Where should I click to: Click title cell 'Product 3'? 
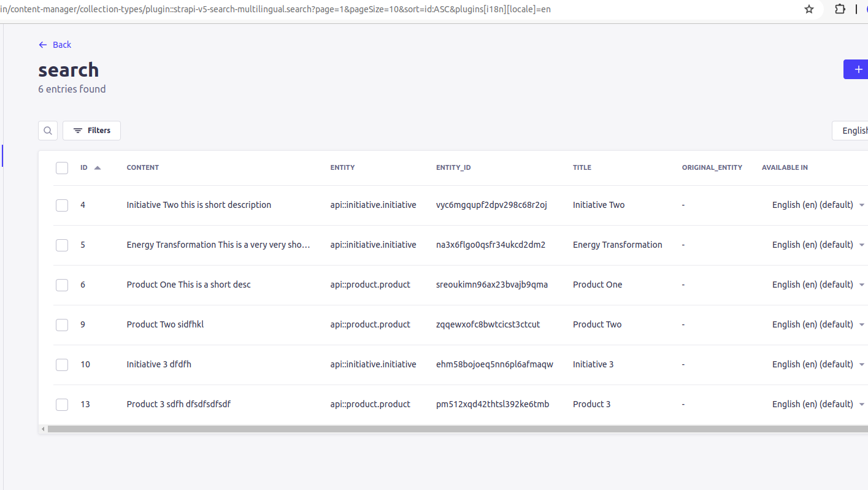tap(592, 404)
